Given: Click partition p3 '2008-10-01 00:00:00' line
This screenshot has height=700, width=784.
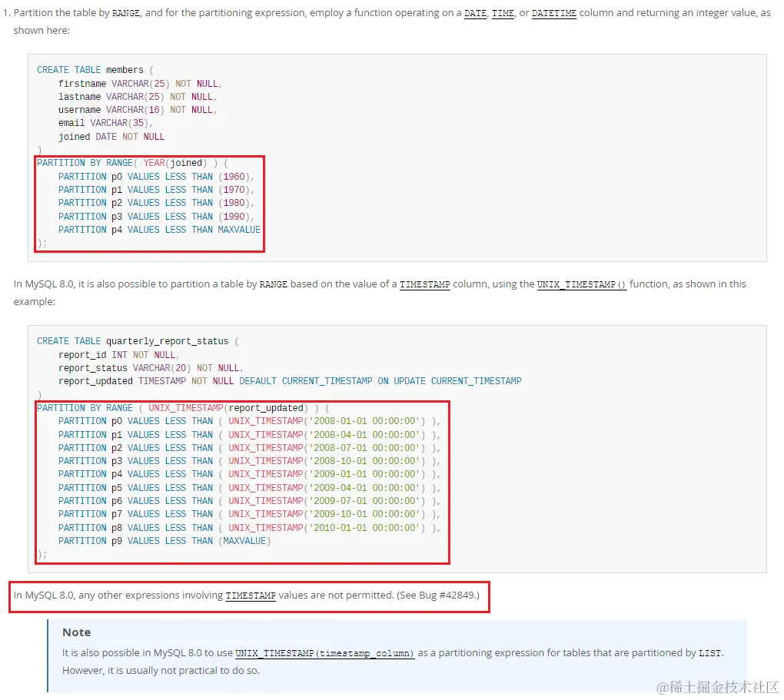Looking at the screenshot, I should (x=249, y=461).
